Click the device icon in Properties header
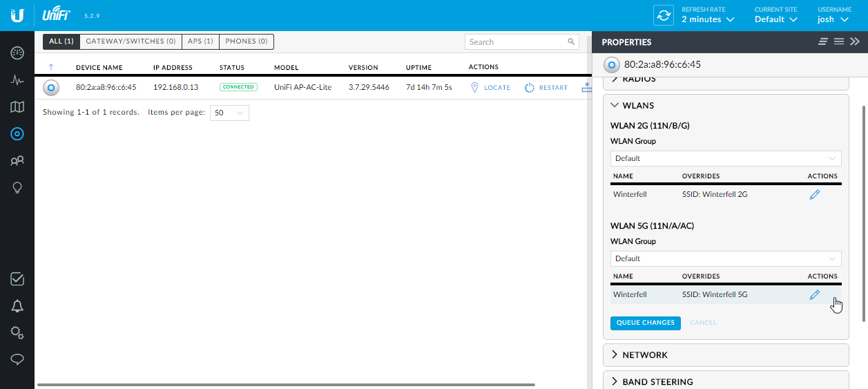 tap(611, 65)
